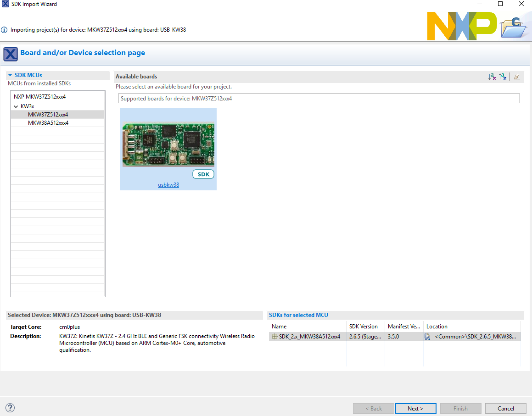Sort available boards ascending A-Z

(492, 77)
